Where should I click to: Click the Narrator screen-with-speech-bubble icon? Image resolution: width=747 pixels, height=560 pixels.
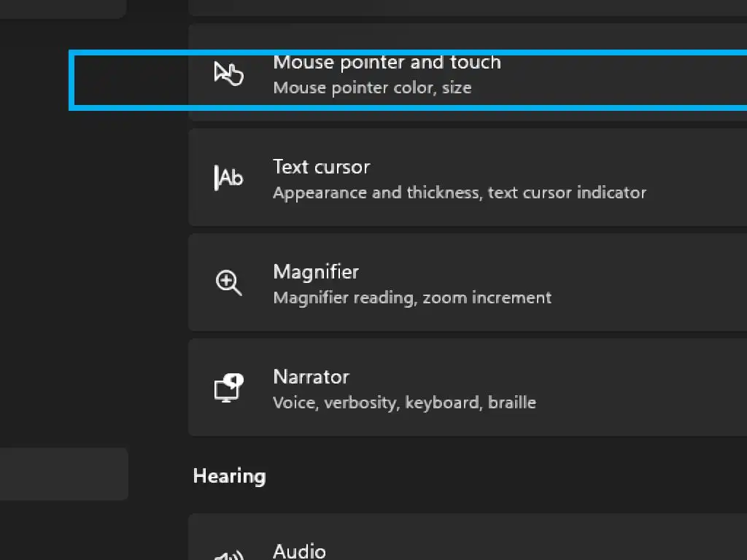click(x=228, y=387)
